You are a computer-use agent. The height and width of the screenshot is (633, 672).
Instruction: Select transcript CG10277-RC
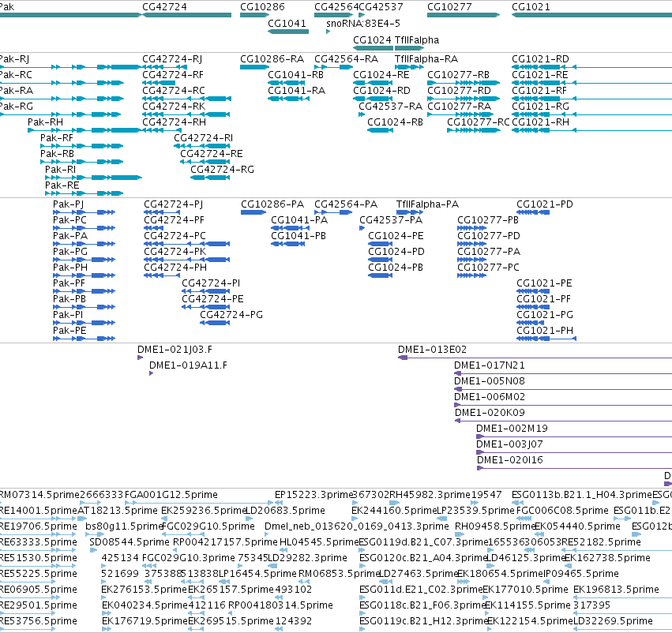[x=474, y=130]
